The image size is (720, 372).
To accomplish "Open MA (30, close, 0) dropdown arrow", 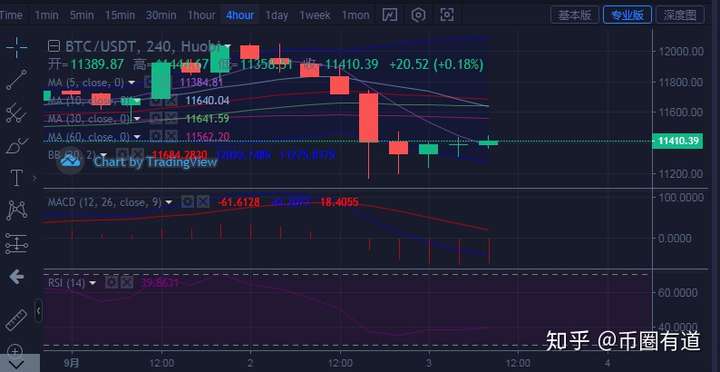I will click(x=137, y=119).
